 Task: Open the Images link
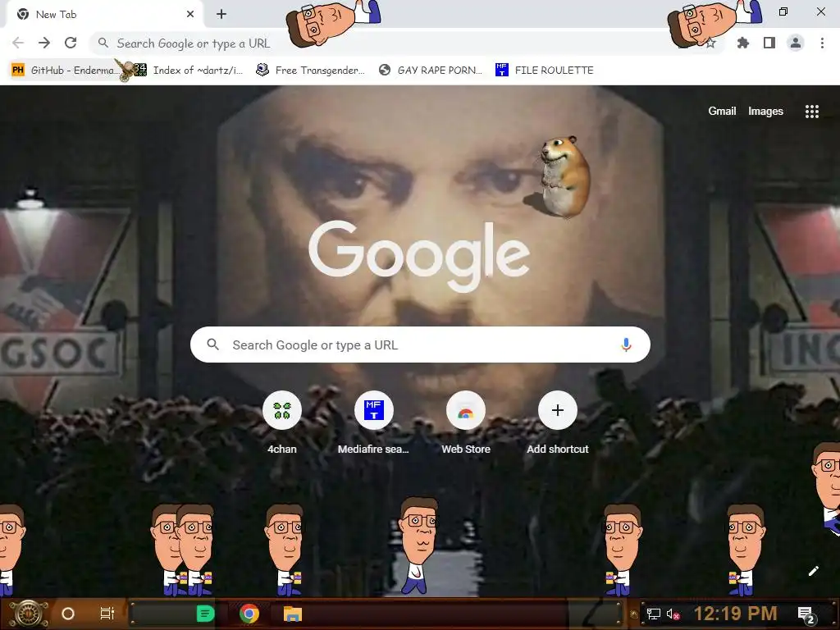coord(765,111)
